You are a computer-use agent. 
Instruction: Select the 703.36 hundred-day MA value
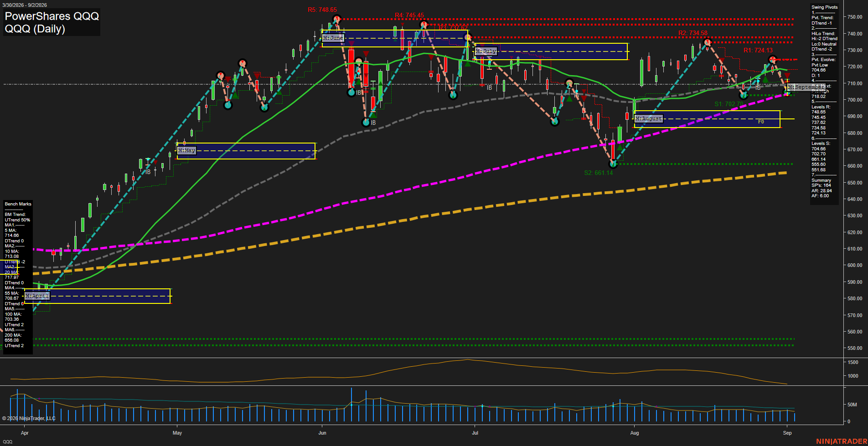(x=12, y=319)
